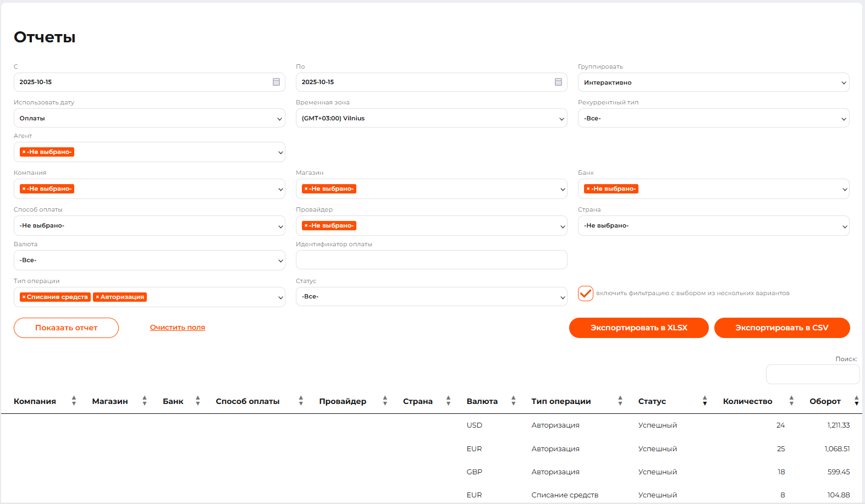Click the 'Показать отчет' button

point(66,328)
